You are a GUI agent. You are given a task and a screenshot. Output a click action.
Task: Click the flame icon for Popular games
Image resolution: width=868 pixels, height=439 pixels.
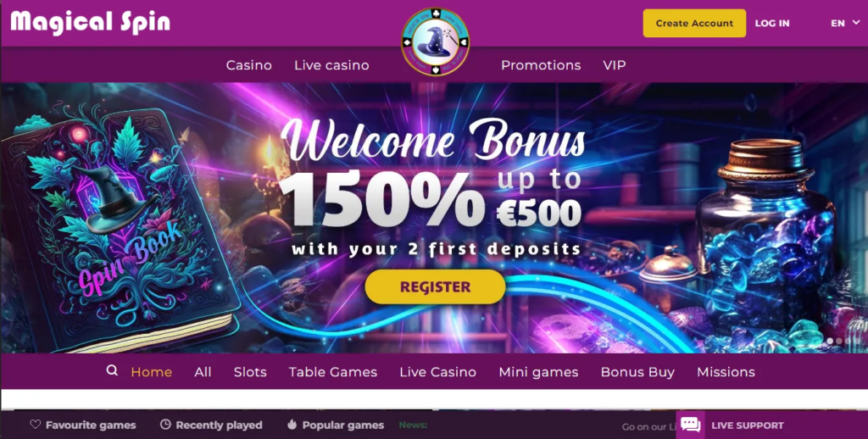292,425
